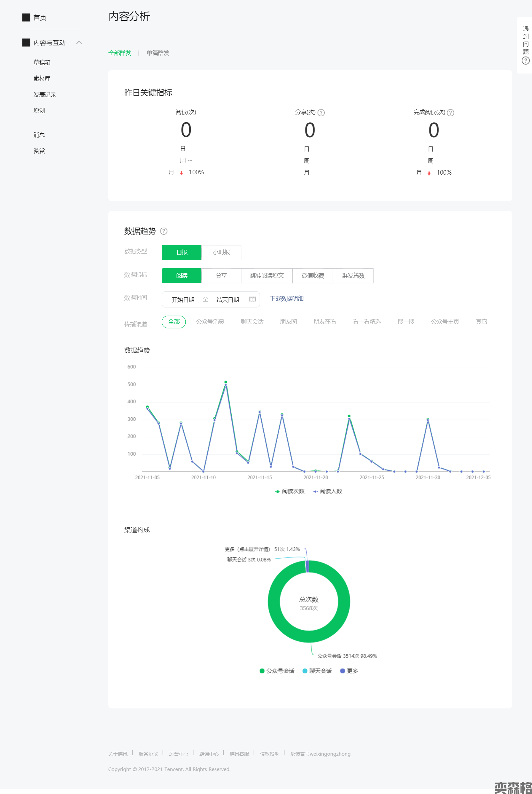Viewport: 532px width, 794px height.
Task: Click the 结束日期 input field
Action: click(227, 299)
